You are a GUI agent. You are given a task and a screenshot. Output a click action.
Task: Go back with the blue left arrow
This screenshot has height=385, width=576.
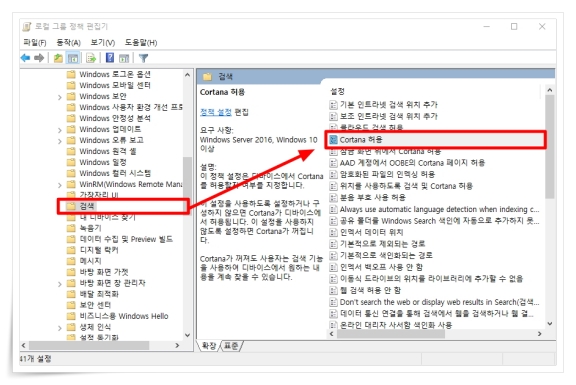25,58
